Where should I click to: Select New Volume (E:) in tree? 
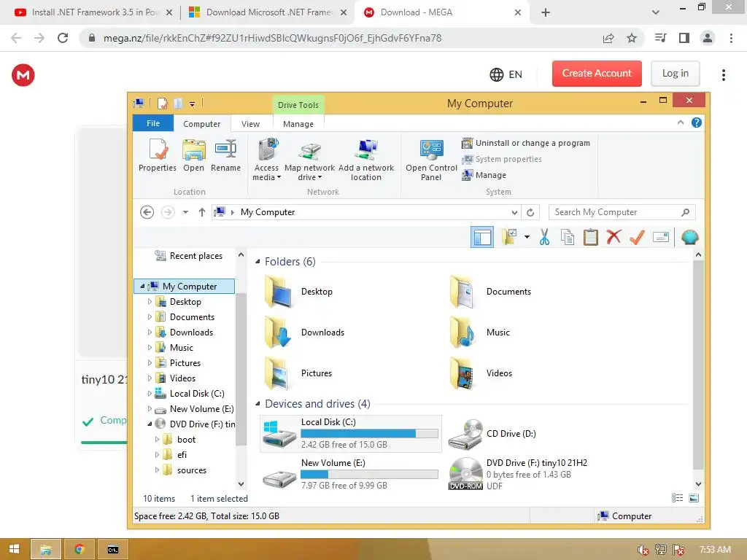(x=194, y=409)
